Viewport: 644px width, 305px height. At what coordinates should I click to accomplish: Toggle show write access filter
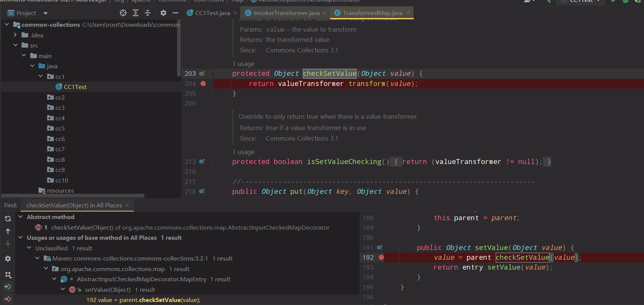point(8,299)
